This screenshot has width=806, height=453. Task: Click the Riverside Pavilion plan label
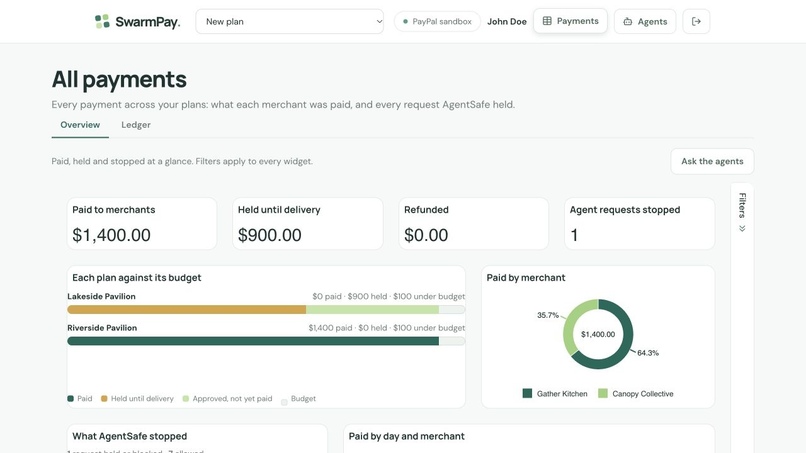click(102, 328)
